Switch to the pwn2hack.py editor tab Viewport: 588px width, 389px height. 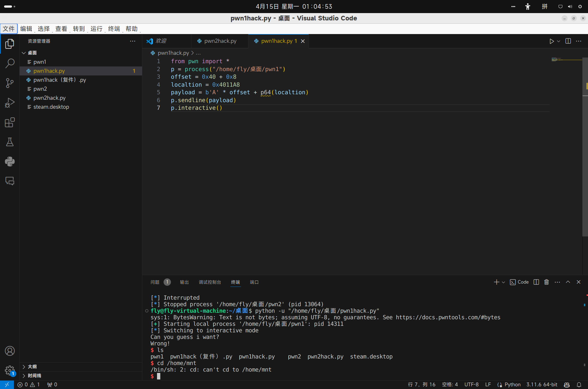(220, 41)
